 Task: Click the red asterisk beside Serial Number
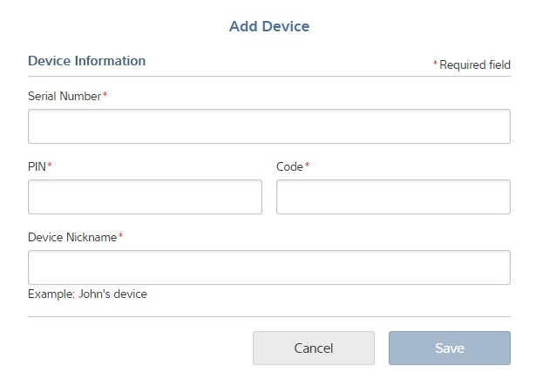coord(105,95)
